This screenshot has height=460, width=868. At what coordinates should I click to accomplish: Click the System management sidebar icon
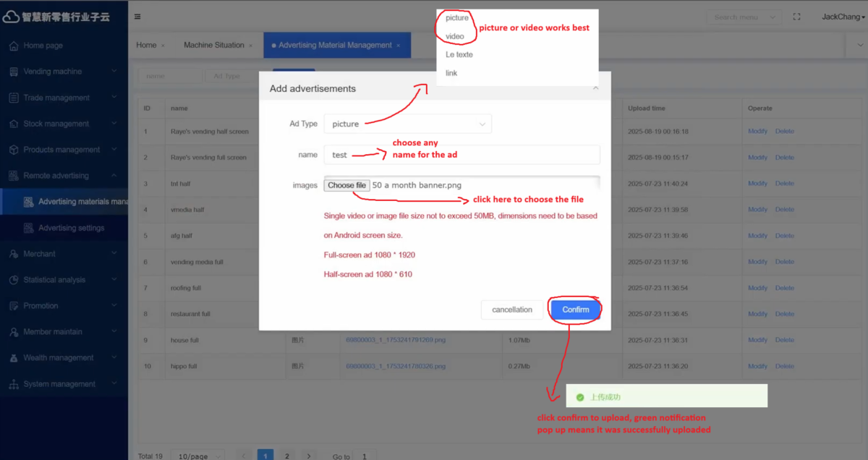coord(14,384)
